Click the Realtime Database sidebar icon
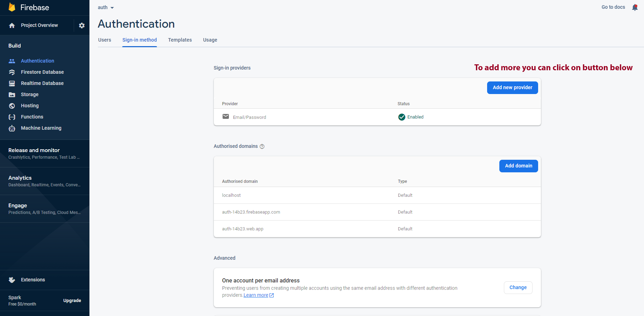Screen dimensions: 644x316 pyautogui.click(x=12, y=83)
